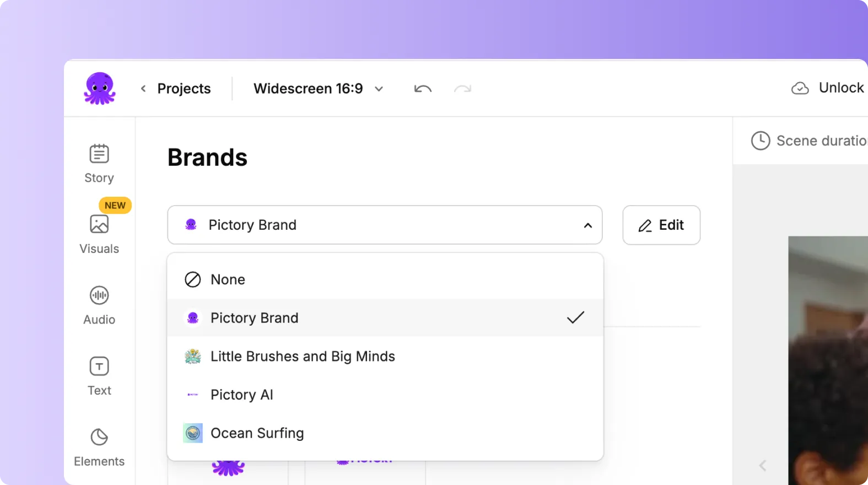The height and width of the screenshot is (485, 868).
Task: Undo the last action
Action: coord(423,89)
